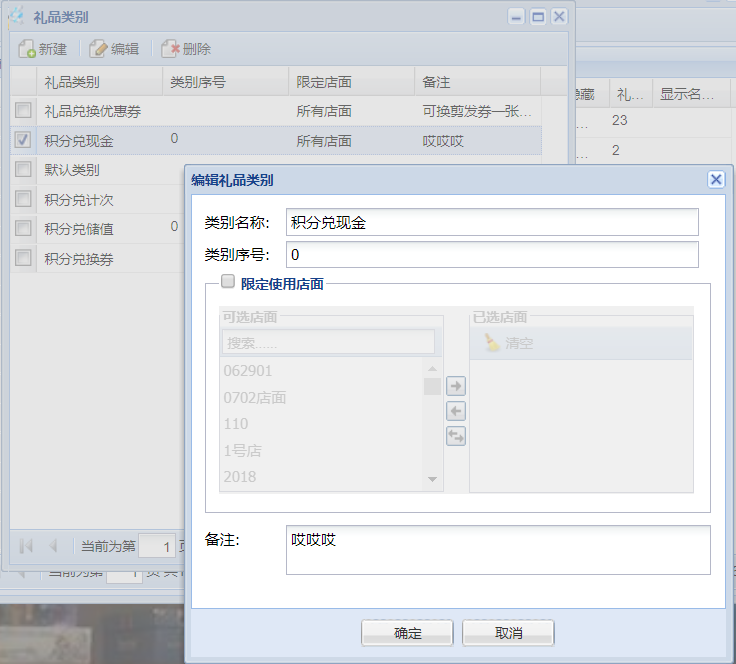
Task: Go to first page in 礼品类别 pager
Action: coord(26,546)
